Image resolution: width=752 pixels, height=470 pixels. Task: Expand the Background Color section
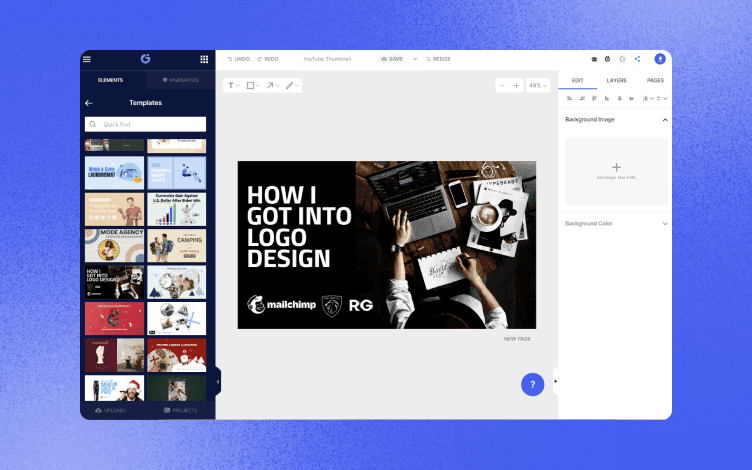(665, 223)
